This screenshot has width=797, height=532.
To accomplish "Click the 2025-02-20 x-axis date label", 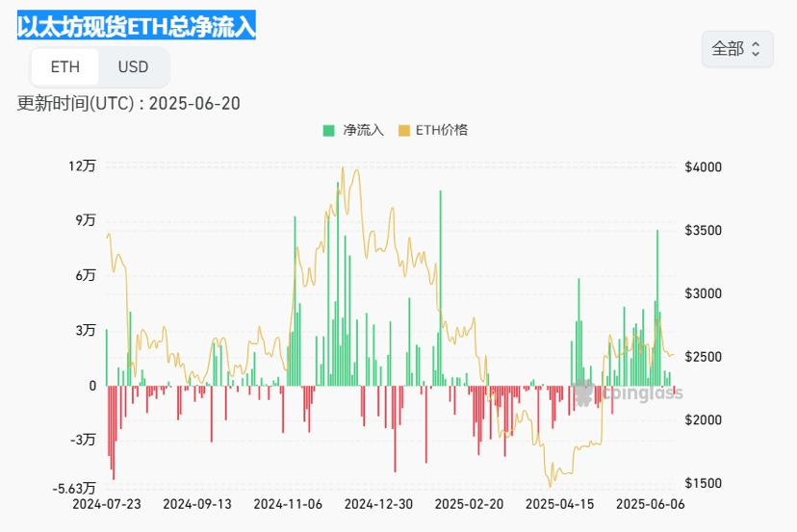I will pyautogui.click(x=469, y=503).
